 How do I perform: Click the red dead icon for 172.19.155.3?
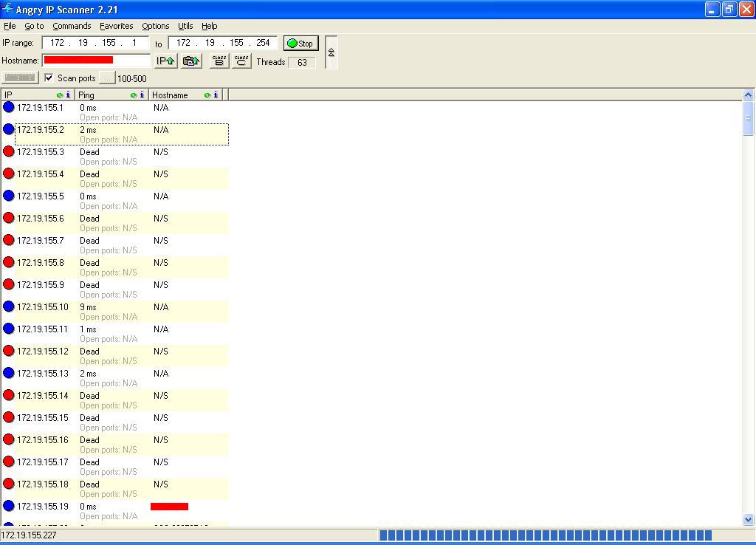tap(9, 151)
